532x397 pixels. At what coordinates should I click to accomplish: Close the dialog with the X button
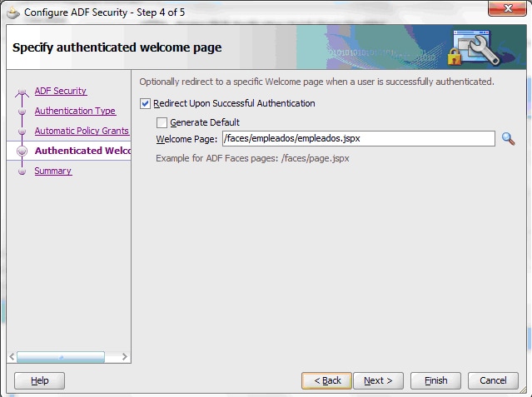[x=508, y=8]
